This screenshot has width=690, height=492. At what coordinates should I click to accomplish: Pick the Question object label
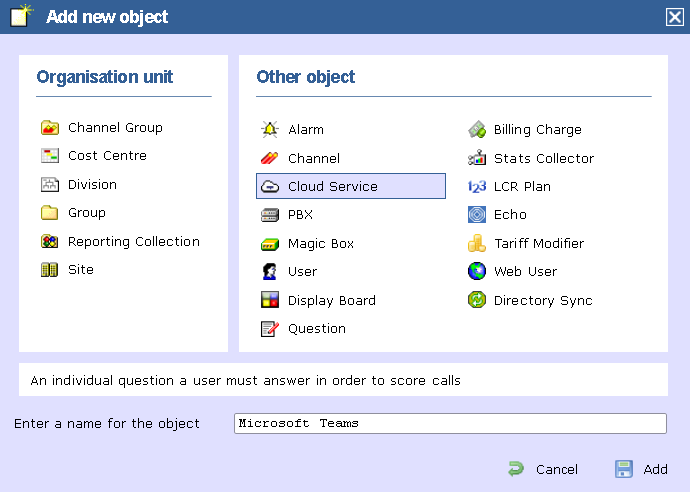pos(317,329)
